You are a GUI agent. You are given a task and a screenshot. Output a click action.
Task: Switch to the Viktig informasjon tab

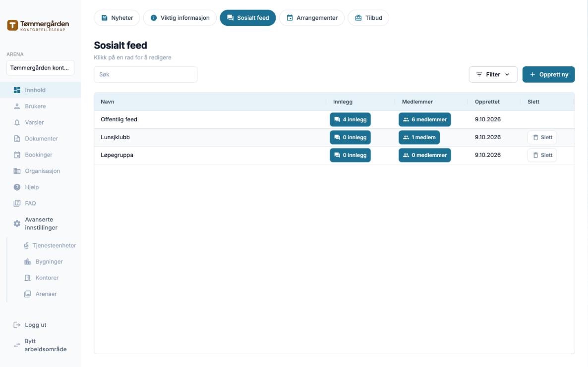[x=179, y=18]
